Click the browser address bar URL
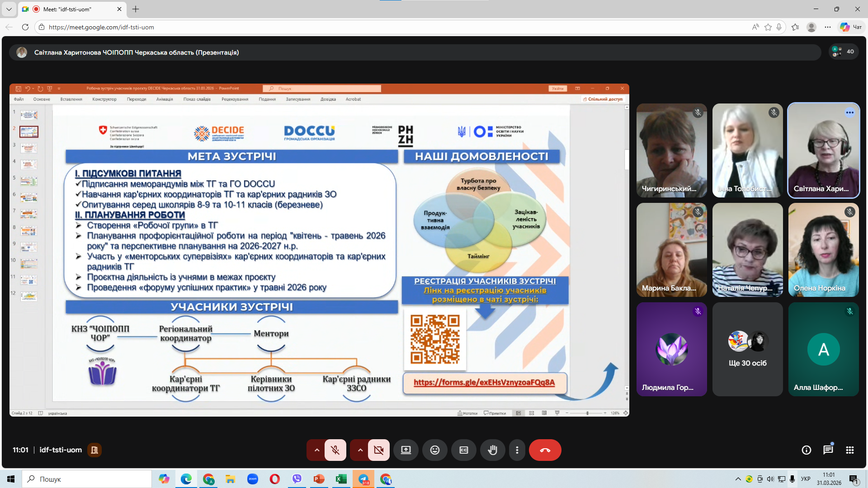 pyautogui.click(x=101, y=27)
